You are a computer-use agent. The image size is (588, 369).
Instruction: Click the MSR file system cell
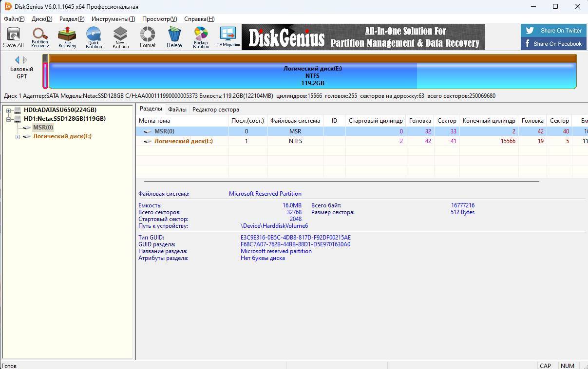pos(295,131)
